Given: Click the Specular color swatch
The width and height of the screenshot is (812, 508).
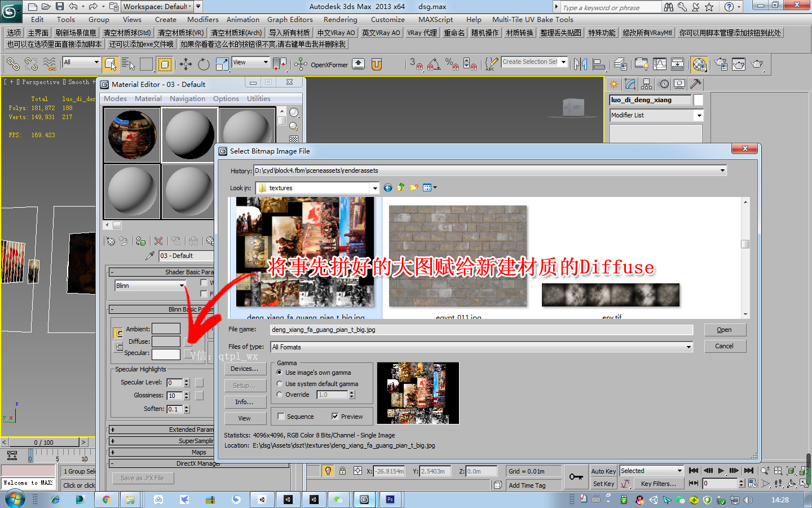Looking at the screenshot, I should pos(166,354).
